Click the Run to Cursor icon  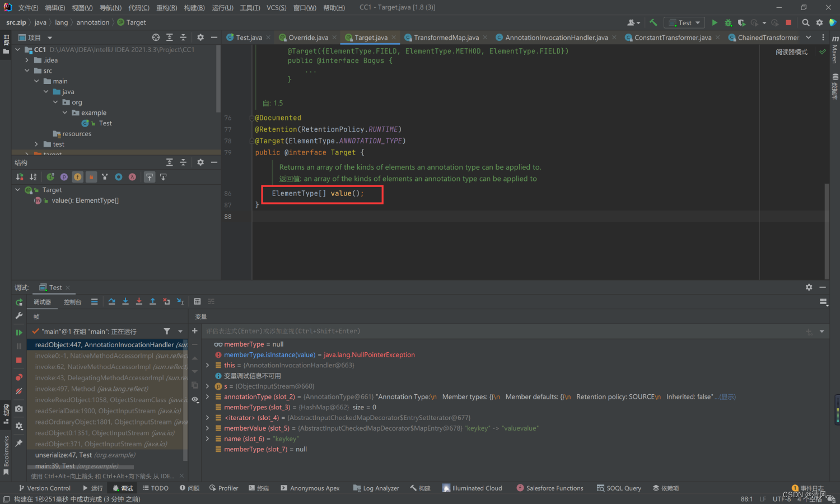click(180, 301)
